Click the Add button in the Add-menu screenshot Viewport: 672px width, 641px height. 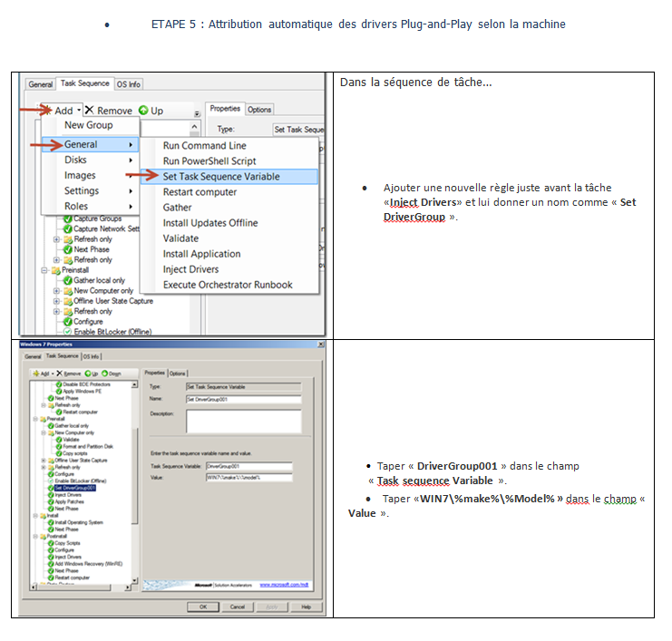point(62,111)
